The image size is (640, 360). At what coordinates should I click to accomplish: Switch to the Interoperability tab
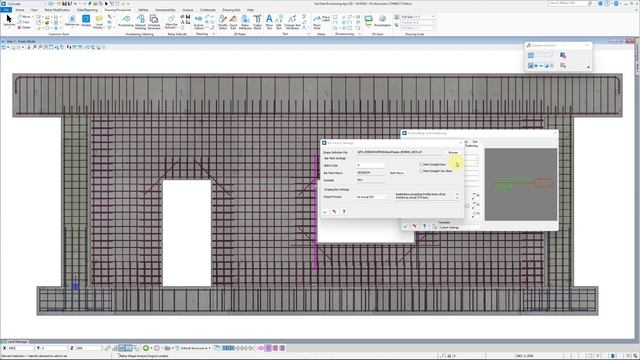(x=165, y=9)
